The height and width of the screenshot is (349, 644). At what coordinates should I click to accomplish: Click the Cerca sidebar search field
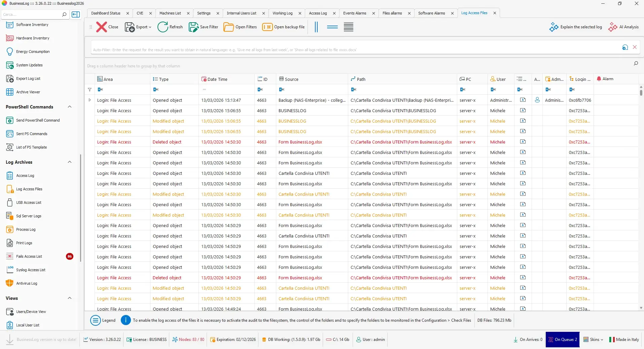tap(31, 14)
